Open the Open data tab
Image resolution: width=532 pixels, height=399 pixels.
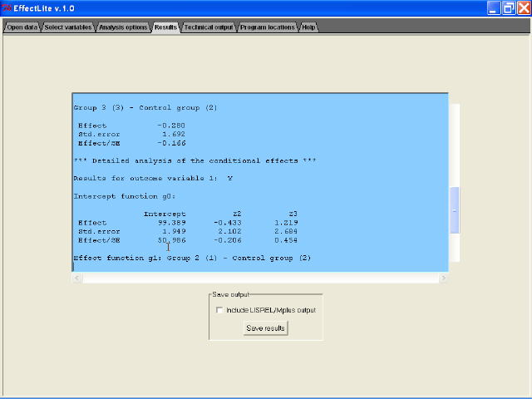point(22,27)
